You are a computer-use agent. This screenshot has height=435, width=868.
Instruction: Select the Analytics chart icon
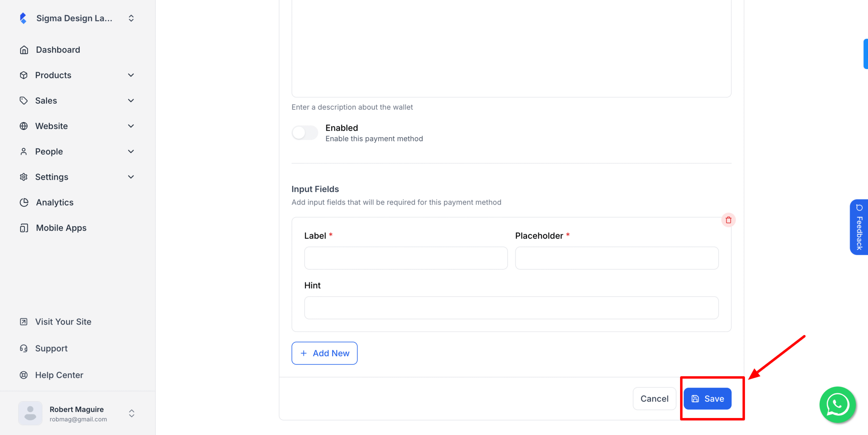(24, 202)
